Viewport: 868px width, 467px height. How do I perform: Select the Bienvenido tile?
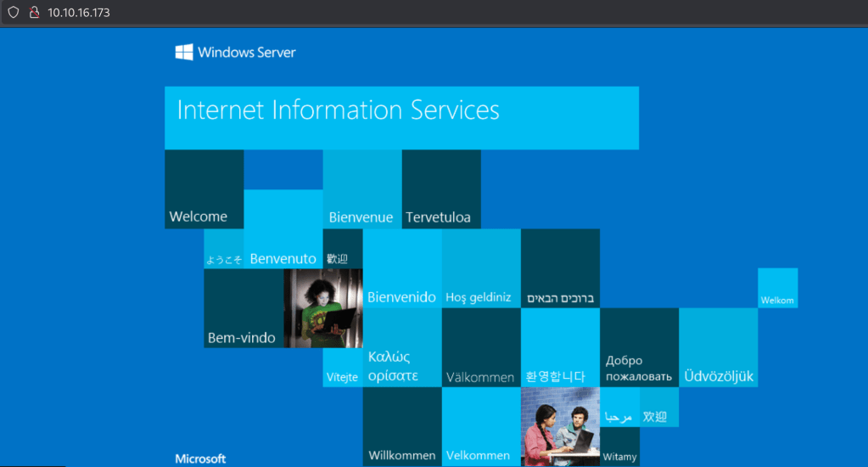pos(401,268)
